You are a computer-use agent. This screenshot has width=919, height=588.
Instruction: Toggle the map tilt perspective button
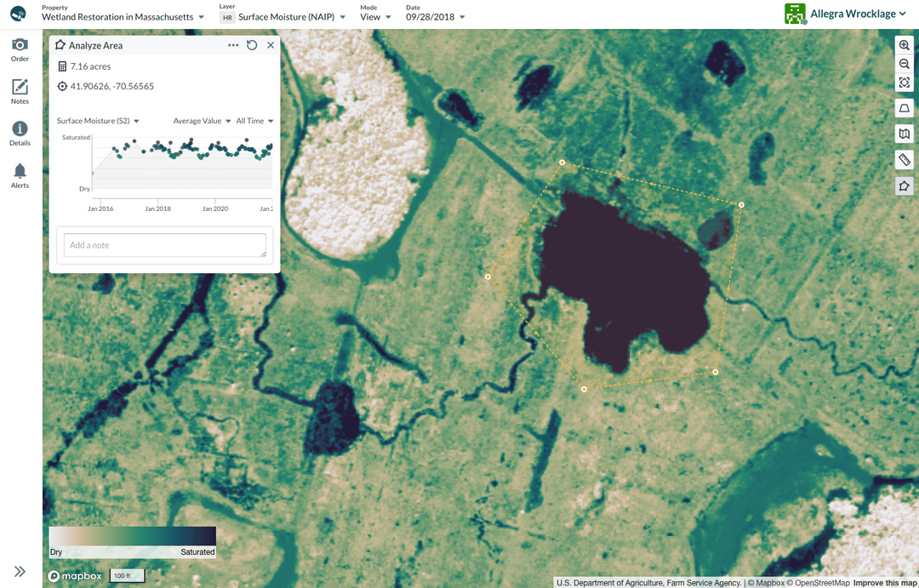pyautogui.click(x=904, y=109)
